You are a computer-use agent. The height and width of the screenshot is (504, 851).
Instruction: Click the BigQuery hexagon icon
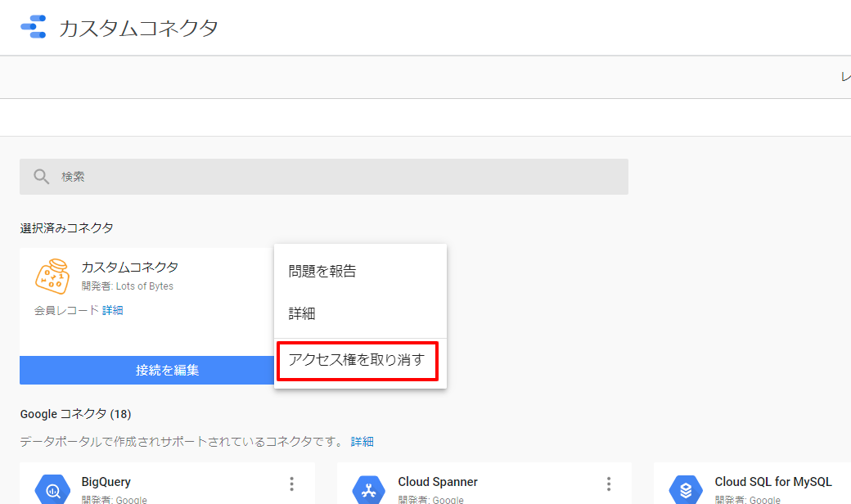[x=52, y=489]
